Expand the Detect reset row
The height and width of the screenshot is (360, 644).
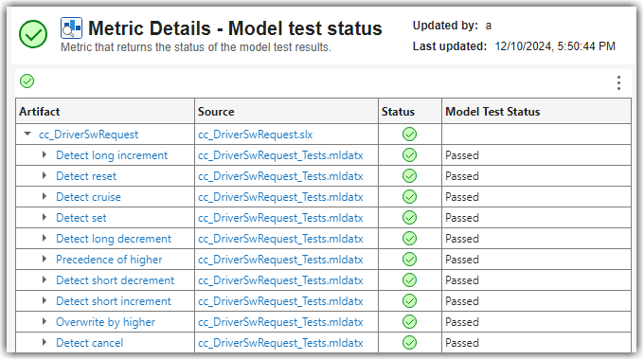[45, 175]
